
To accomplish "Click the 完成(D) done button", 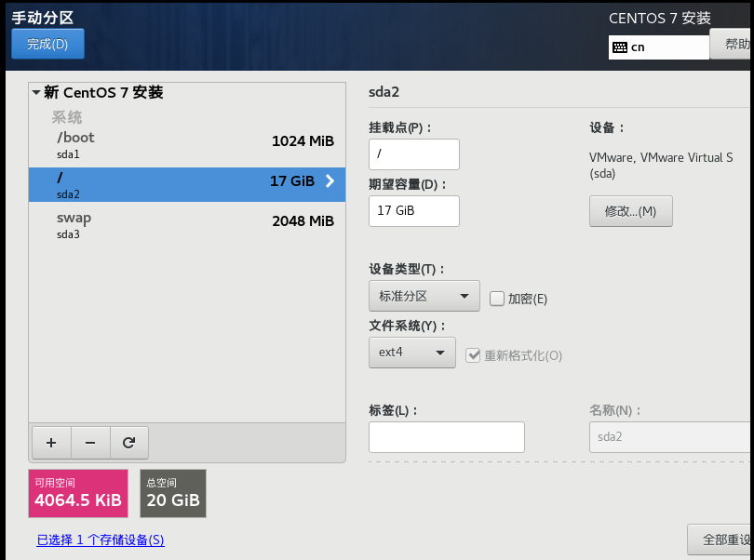I will (47, 44).
